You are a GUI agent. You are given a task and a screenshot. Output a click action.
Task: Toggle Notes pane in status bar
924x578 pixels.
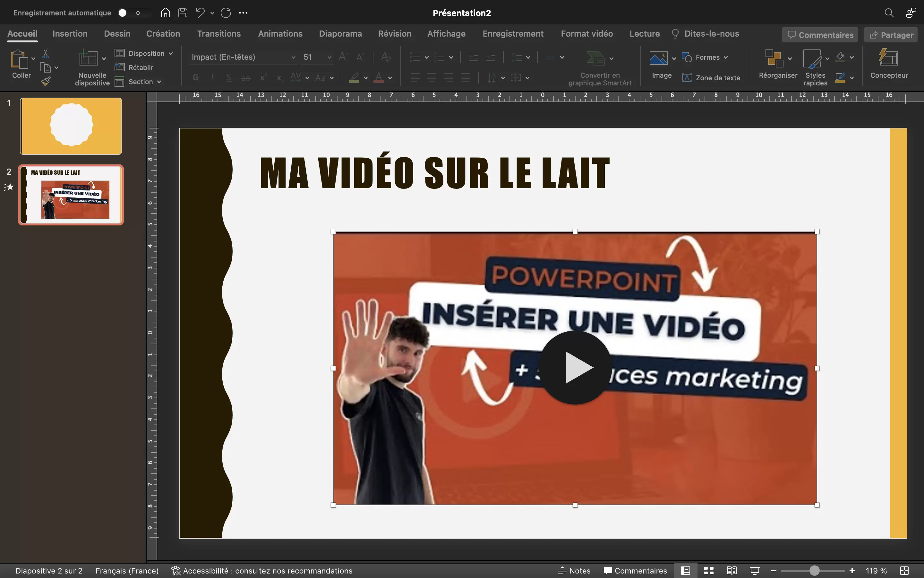pyautogui.click(x=574, y=571)
